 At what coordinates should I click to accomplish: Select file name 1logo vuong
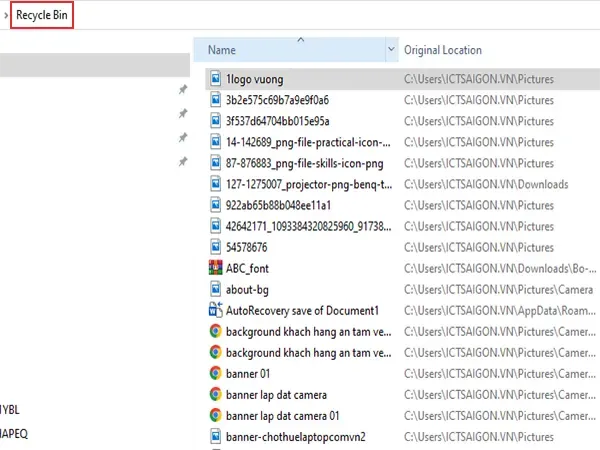pos(254,79)
